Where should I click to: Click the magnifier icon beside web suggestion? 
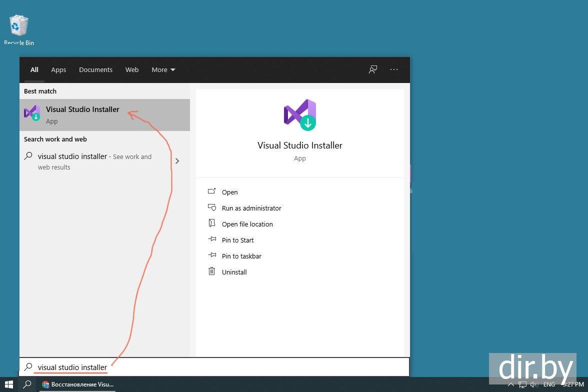pyautogui.click(x=28, y=156)
